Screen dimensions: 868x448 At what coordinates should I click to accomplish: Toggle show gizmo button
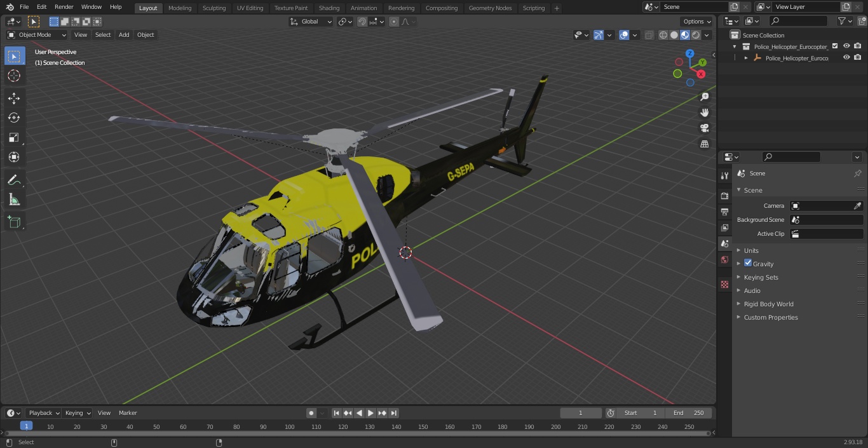[x=599, y=35]
